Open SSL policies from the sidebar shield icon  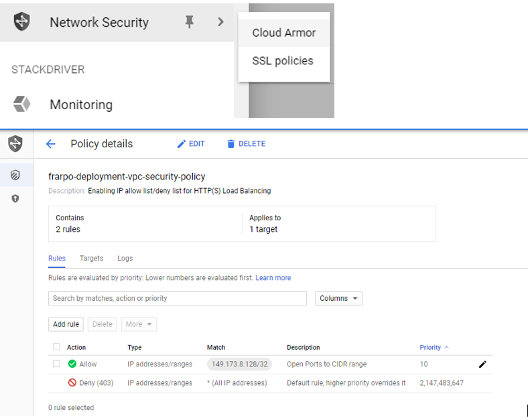pos(15,198)
